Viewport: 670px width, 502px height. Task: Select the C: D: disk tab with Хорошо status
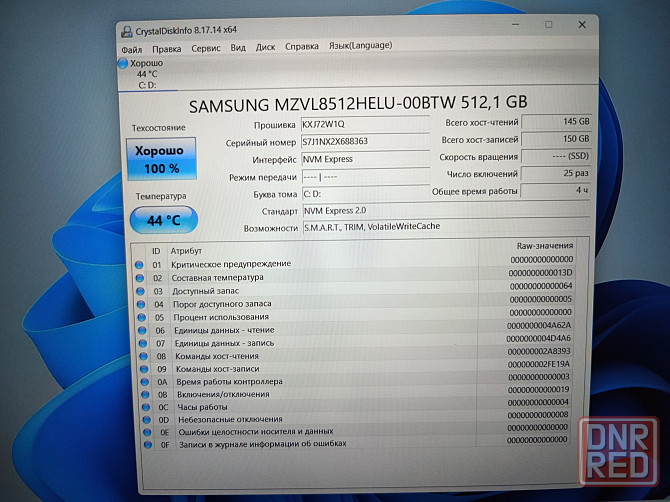point(147,74)
